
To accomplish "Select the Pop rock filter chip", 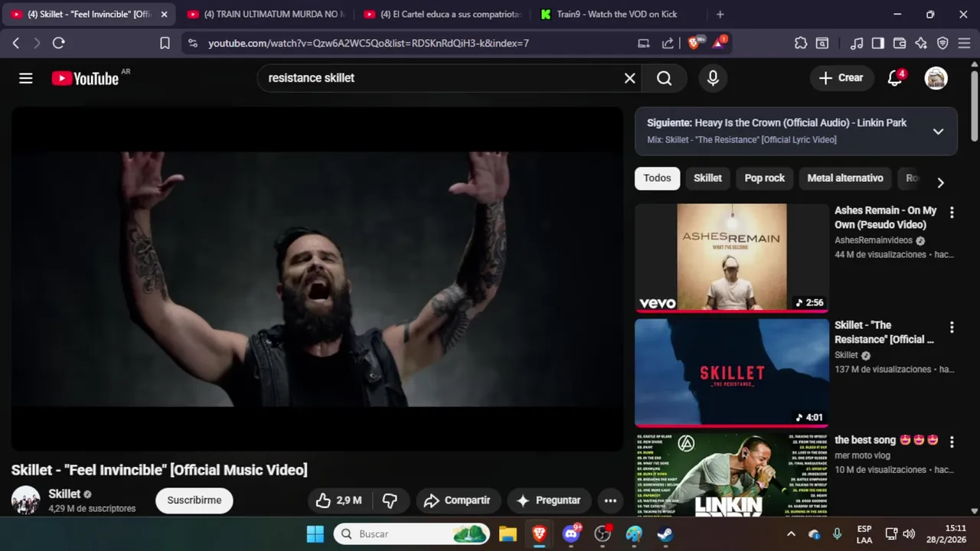I will [x=764, y=178].
